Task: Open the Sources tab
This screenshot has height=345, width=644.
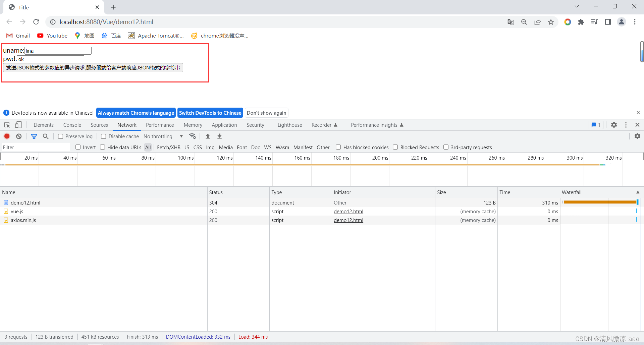Action: (99, 125)
